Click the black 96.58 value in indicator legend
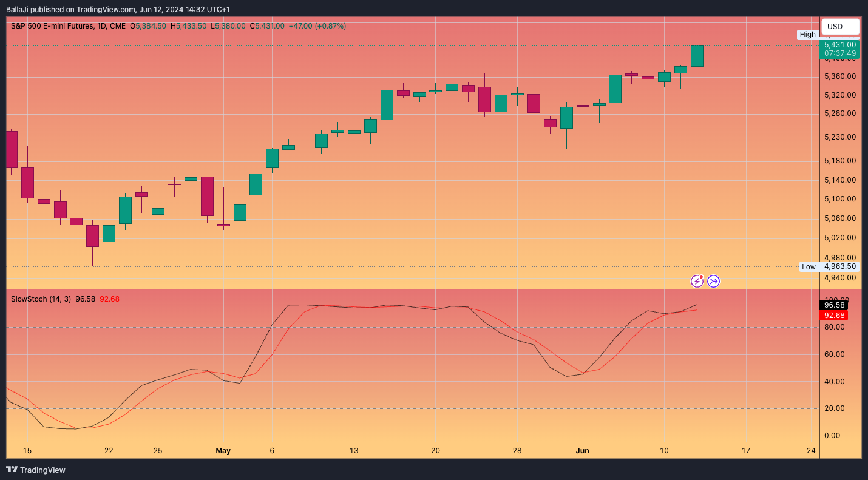This screenshot has height=480, width=868. pos(86,299)
